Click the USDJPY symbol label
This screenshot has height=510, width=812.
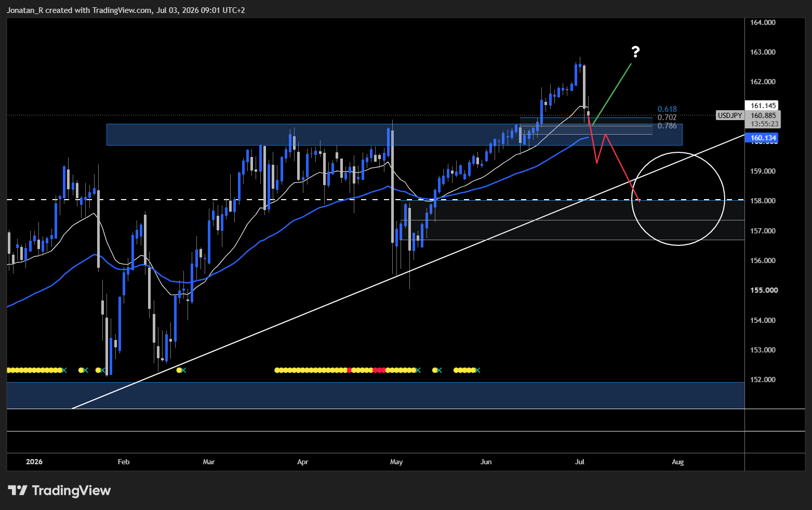coord(729,115)
